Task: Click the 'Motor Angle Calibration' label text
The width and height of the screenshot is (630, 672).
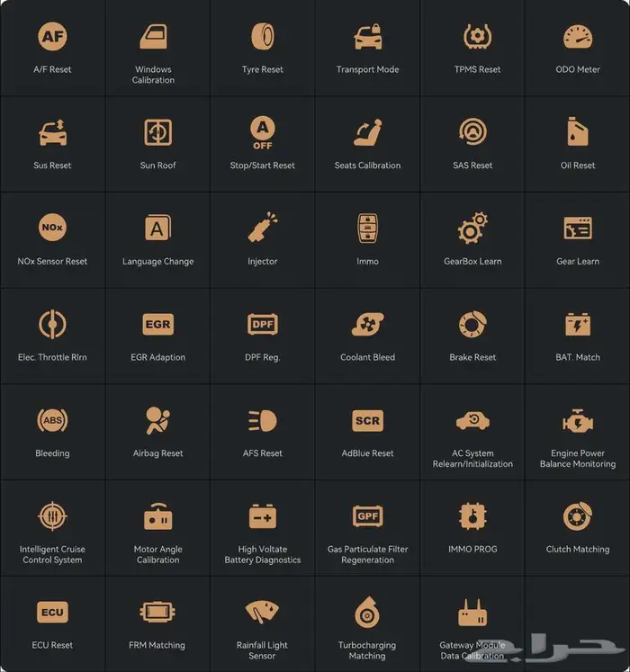Action: [x=157, y=554]
